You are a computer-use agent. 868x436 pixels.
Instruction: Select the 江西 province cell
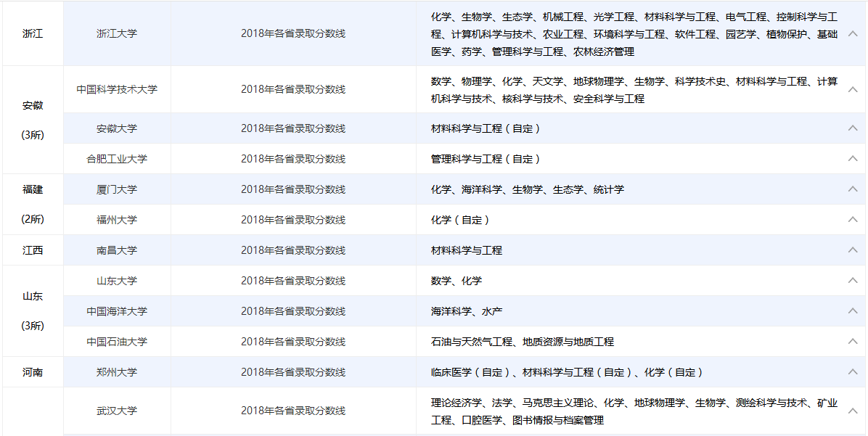[33, 250]
